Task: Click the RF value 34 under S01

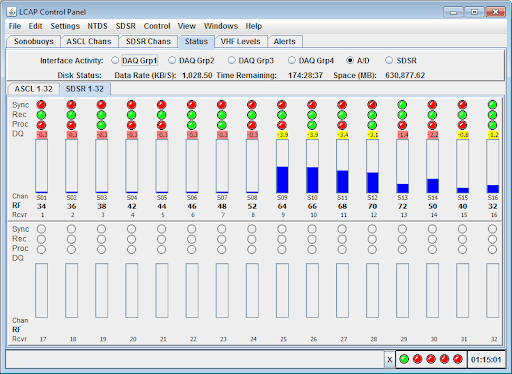Action: coord(41,206)
